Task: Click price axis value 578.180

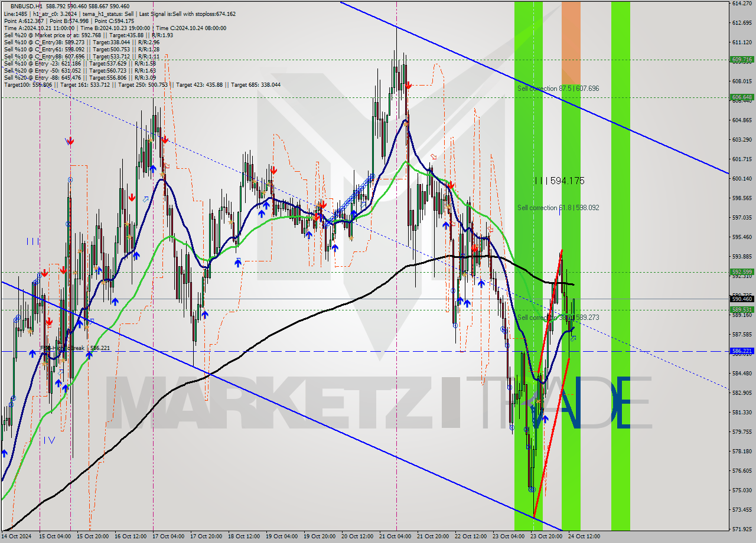Action: 742,451
